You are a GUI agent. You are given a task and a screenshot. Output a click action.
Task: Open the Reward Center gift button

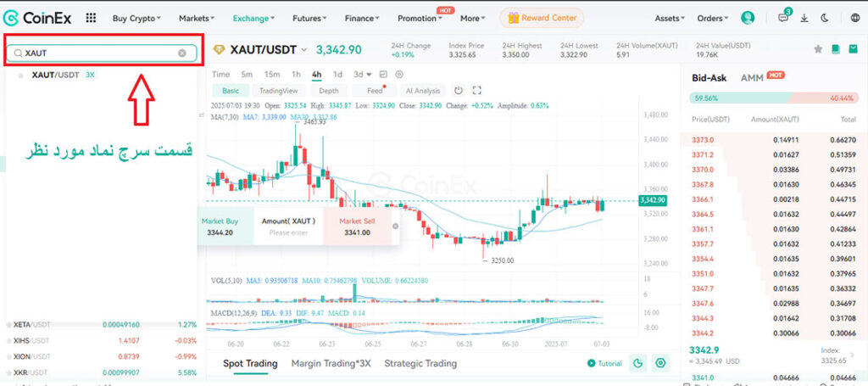tap(542, 18)
